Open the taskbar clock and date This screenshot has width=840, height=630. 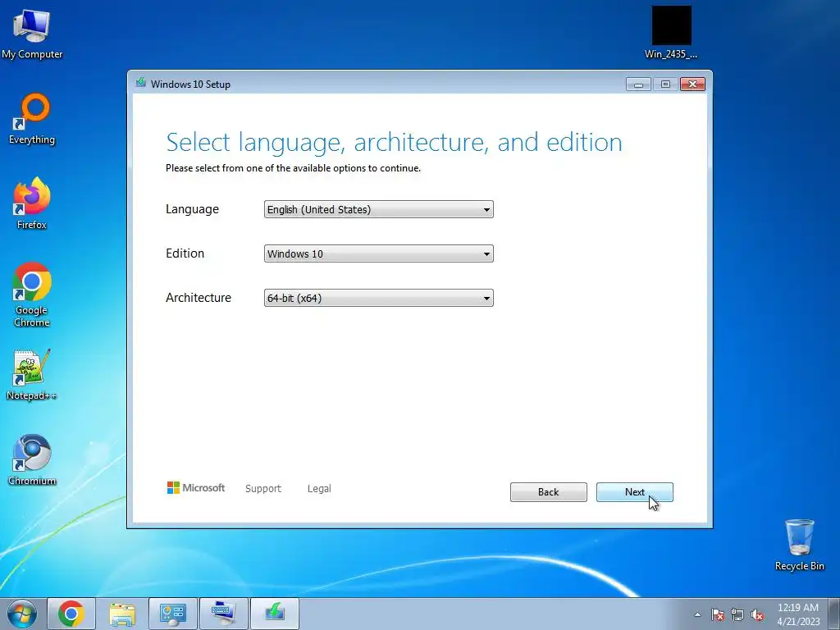(x=798, y=614)
